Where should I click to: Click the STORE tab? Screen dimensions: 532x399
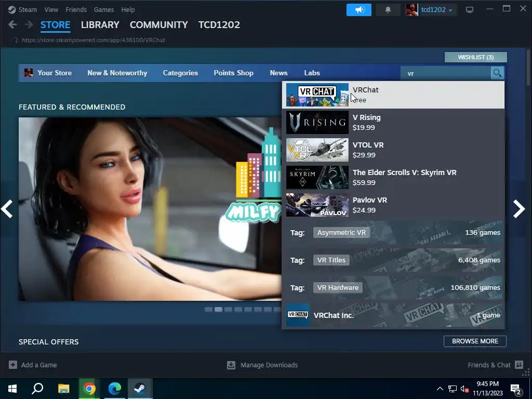pos(55,25)
